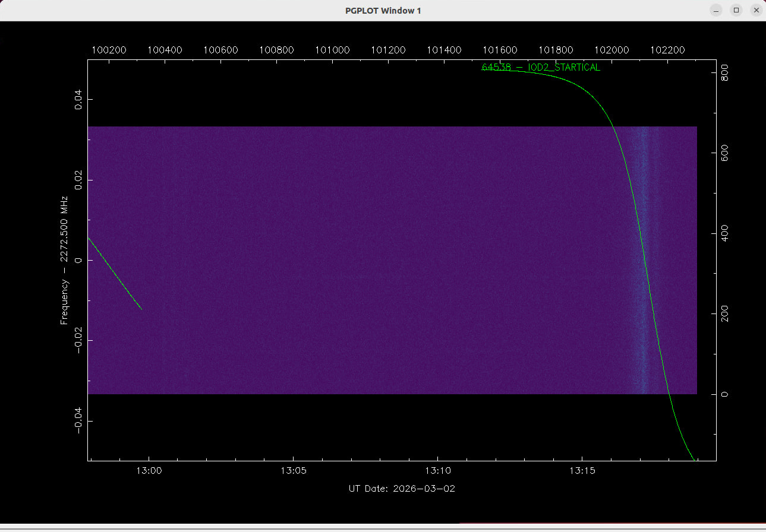Click the 13:10 time tick label
This screenshot has width=766, height=532.
point(437,471)
